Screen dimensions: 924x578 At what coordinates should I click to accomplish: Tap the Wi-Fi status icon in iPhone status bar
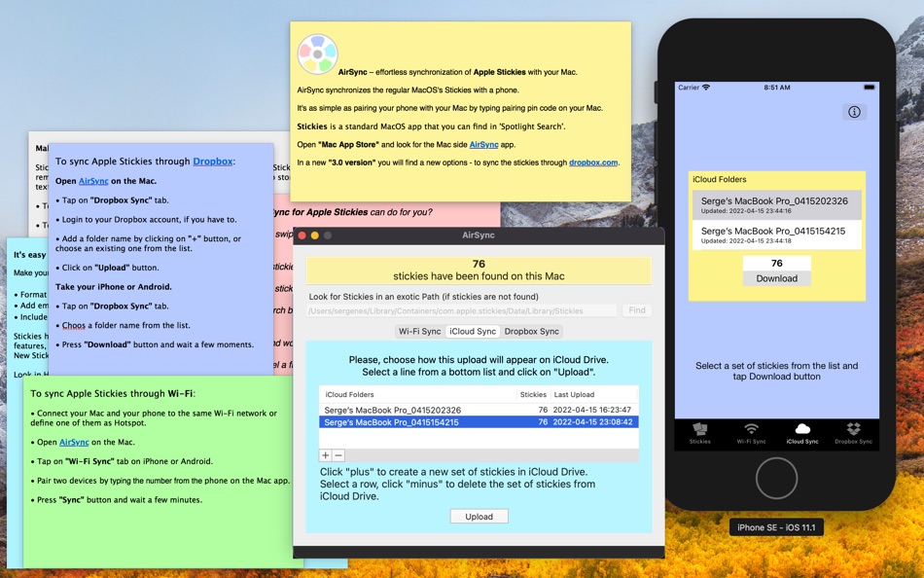[706, 88]
